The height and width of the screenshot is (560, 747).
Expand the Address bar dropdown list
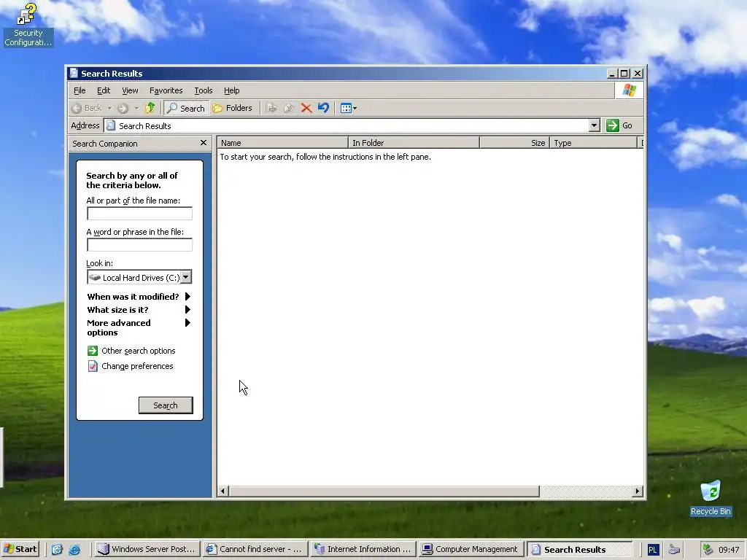tap(594, 125)
